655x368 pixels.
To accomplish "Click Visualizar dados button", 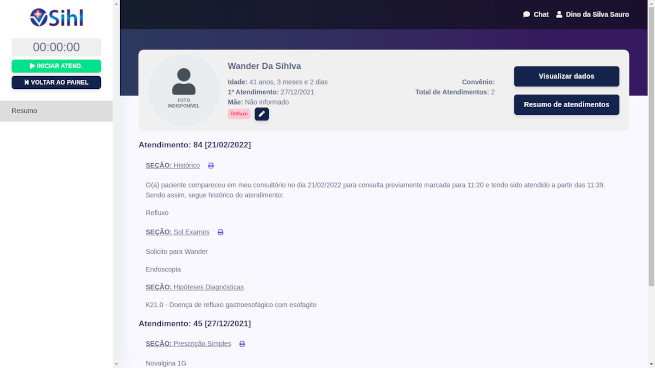I will click(566, 76).
